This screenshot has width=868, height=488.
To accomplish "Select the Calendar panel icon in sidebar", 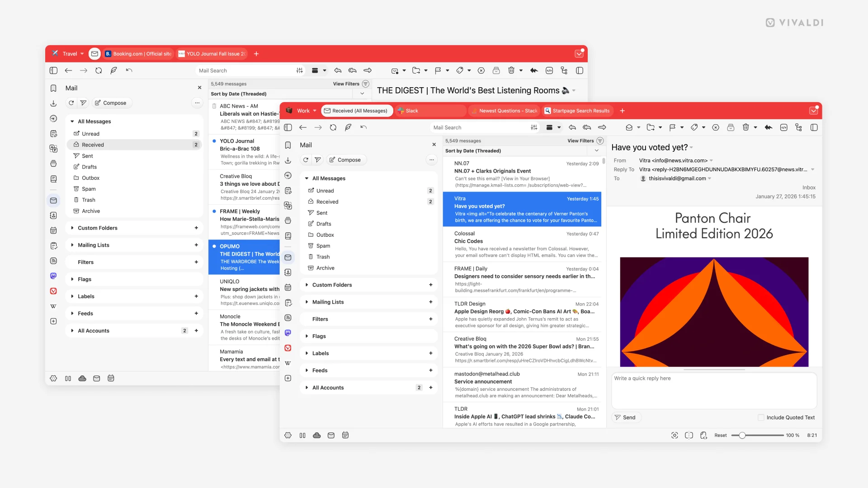I will tap(288, 287).
